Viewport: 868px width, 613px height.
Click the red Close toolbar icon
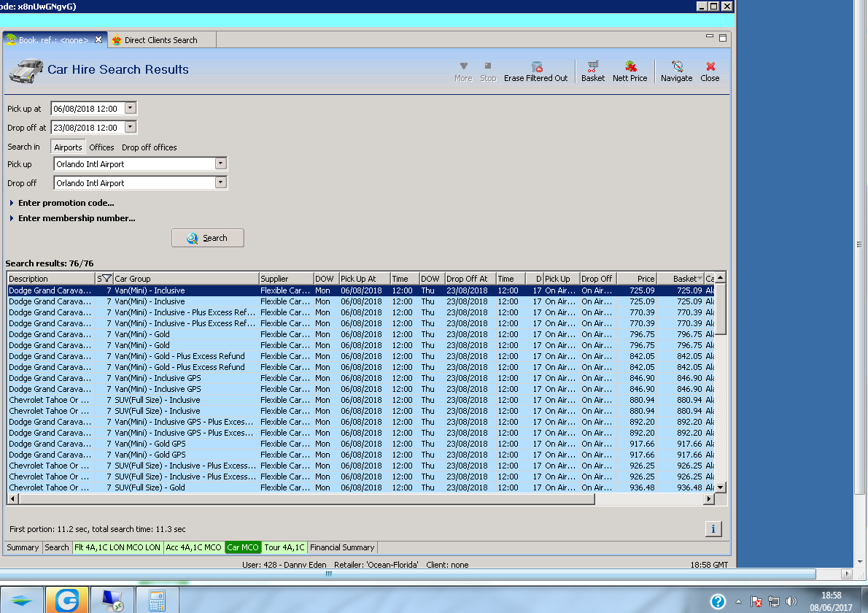pos(710,67)
